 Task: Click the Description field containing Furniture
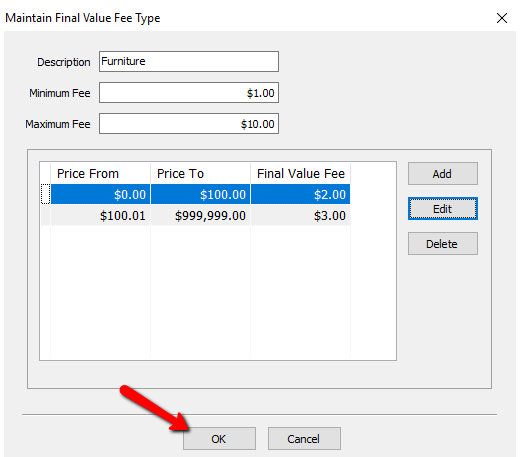click(x=189, y=61)
